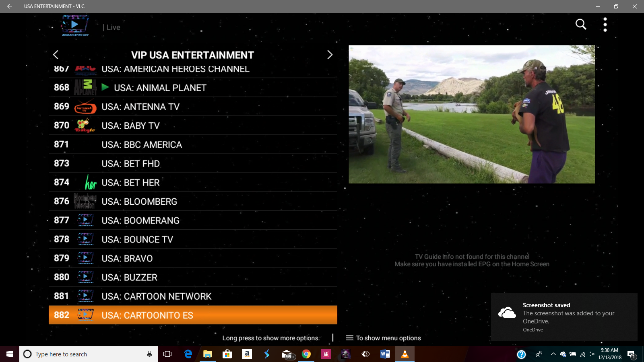The height and width of the screenshot is (362, 644).
Task: Click the OneDrive cloud icon in notification
Action: pos(507,313)
